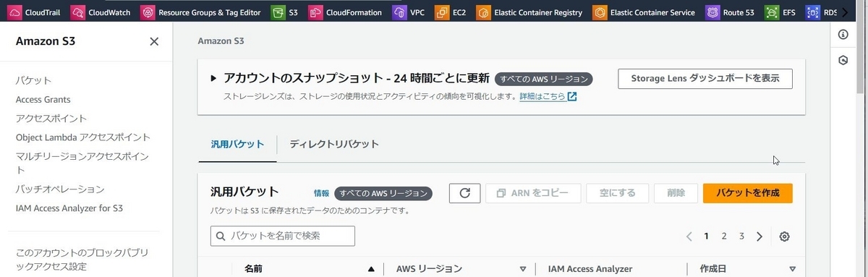
Task: Open Route 53 shortcut icon
Action: tap(713, 12)
